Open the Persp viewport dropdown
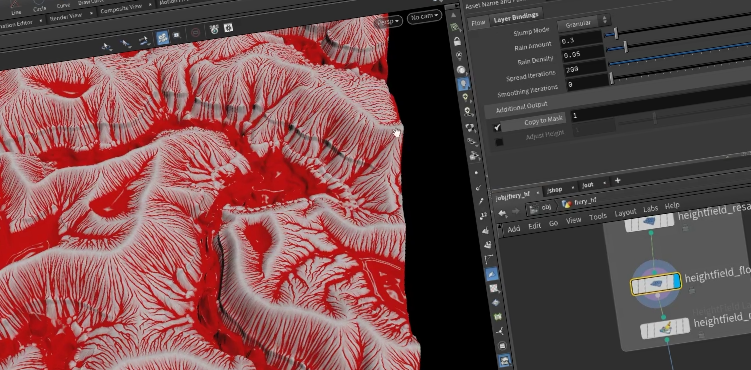The width and height of the screenshot is (751, 370). (x=388, y=22)
